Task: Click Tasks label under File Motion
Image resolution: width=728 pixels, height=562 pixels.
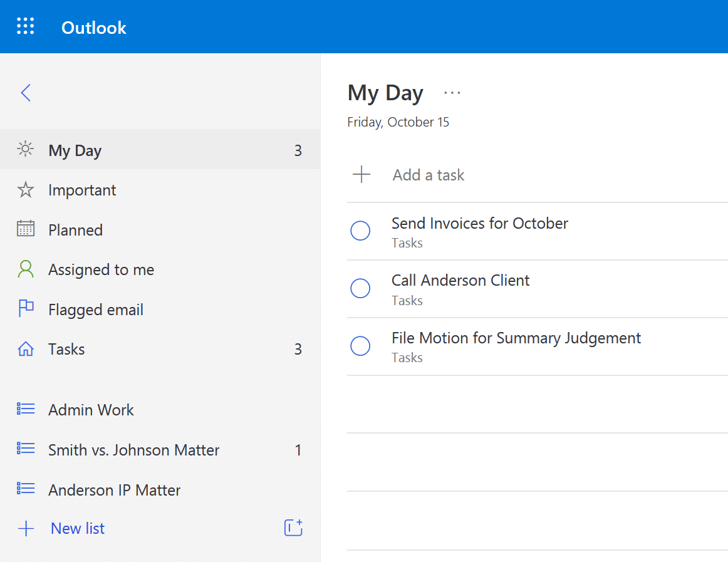Action: pos(407,358)
